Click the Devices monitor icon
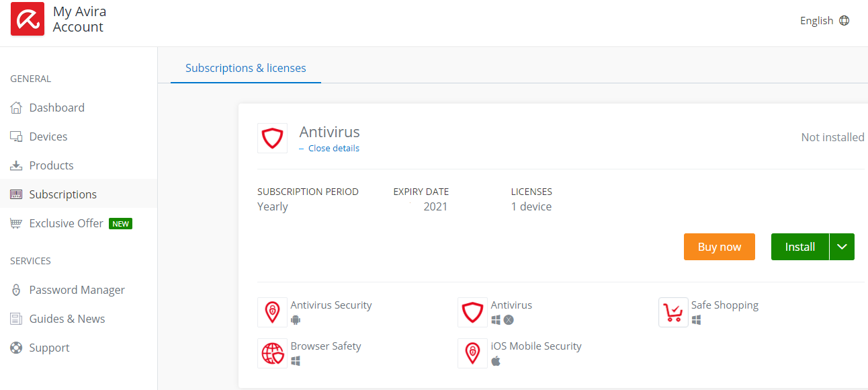 click(x=16, y=136)
